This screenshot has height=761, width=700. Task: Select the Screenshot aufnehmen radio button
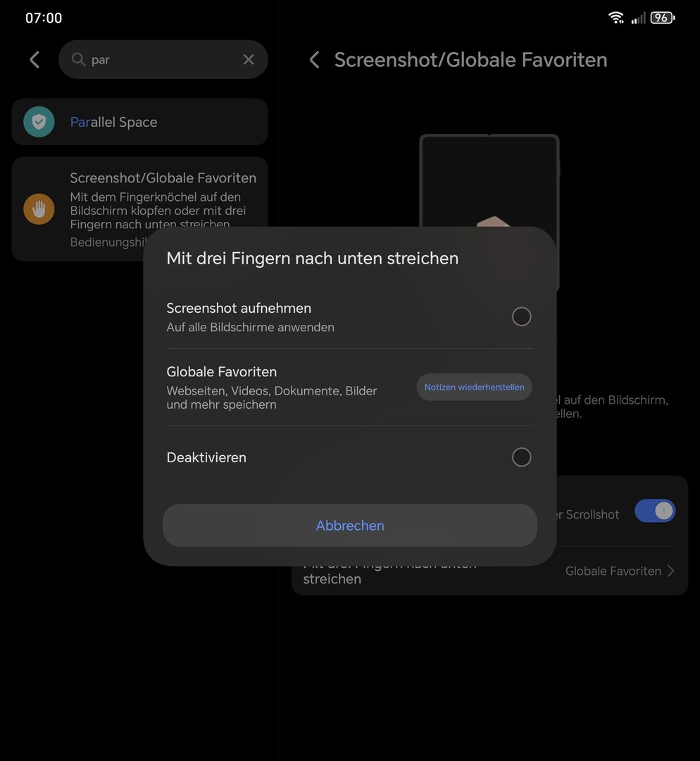[x=521, y=317]
